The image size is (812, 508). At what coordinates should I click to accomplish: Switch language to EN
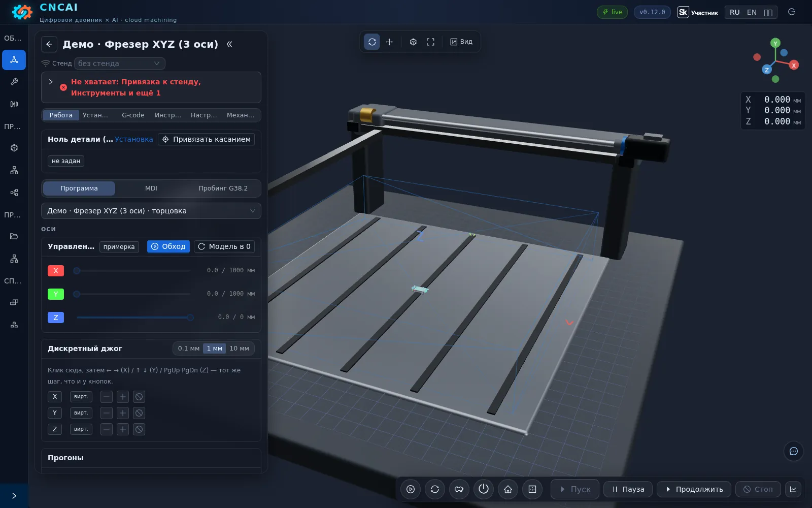tap(752, 12)
